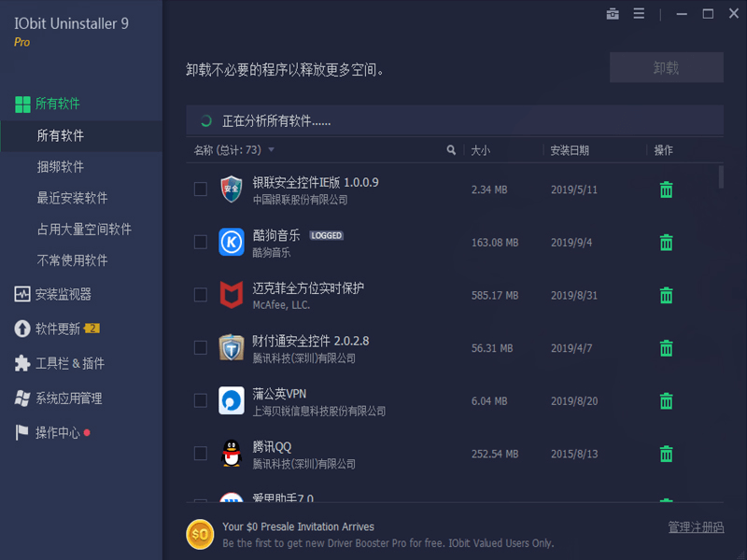747x560 pixels.
Task: Click trash icon for 财付通安全控件
Action: 666,348
